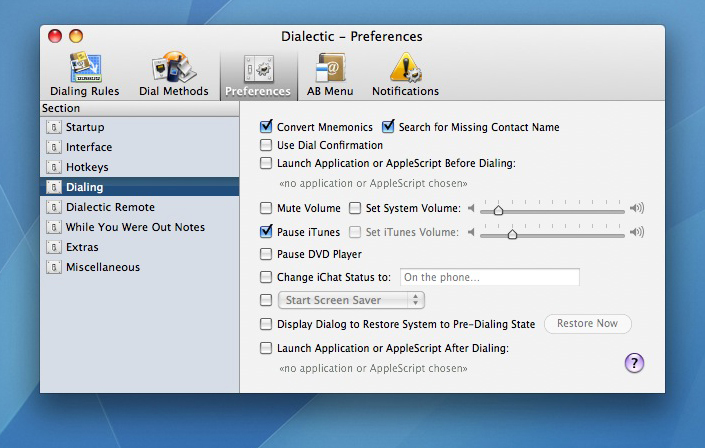Click the Set System Volume slider
705x448 pixels.
552,210
